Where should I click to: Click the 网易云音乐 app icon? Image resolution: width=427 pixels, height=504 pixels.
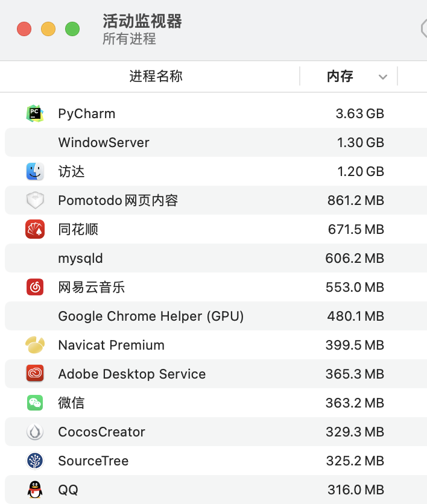click(35, 287)
